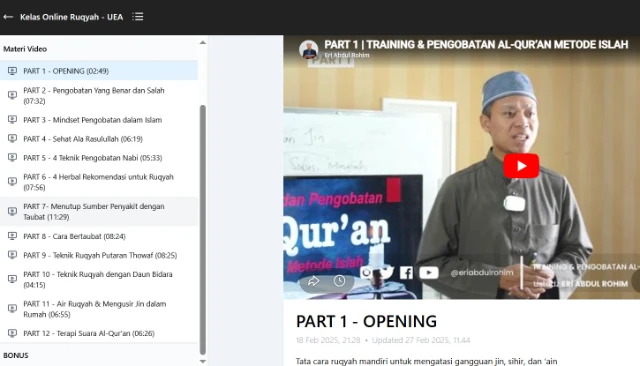Click the Updated 27 Feb 2025 text
The image size is (640, 366).
(421, 340)
